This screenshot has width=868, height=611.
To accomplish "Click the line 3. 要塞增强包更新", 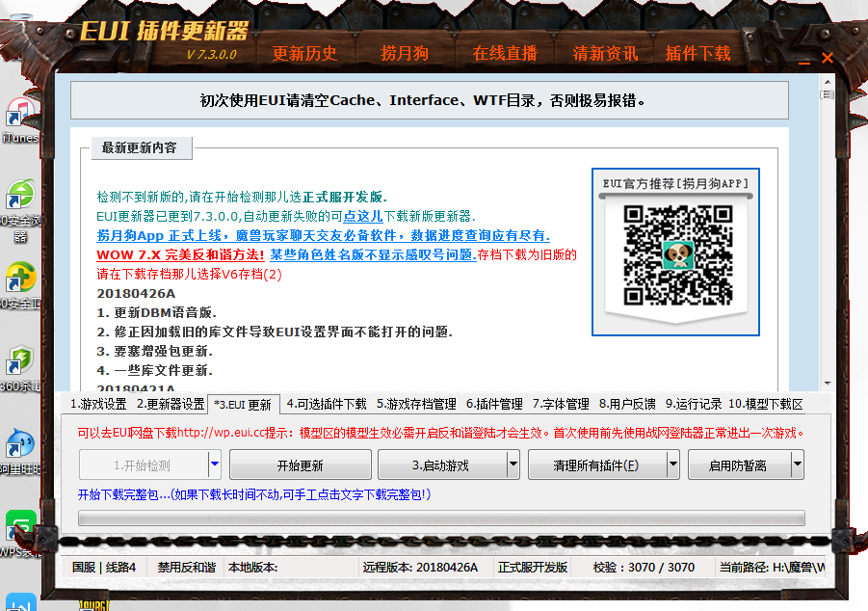I will click(154, 351).
